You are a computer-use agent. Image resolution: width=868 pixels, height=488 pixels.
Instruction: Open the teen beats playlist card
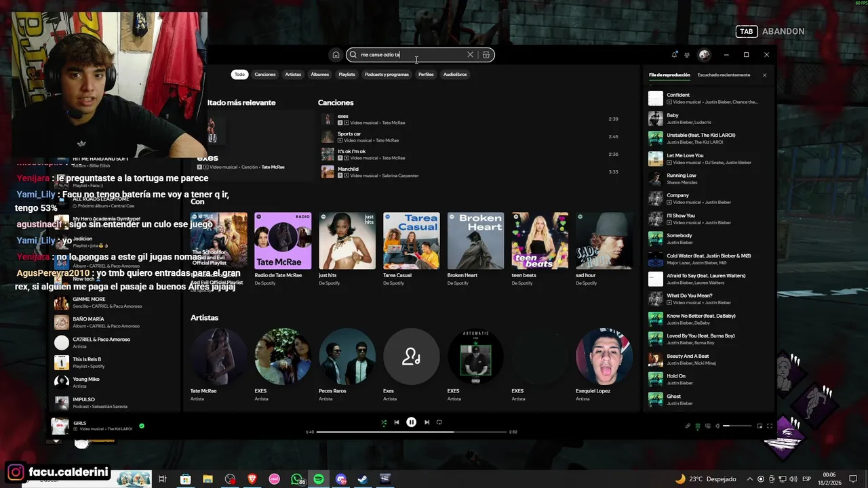click(540, 249)
